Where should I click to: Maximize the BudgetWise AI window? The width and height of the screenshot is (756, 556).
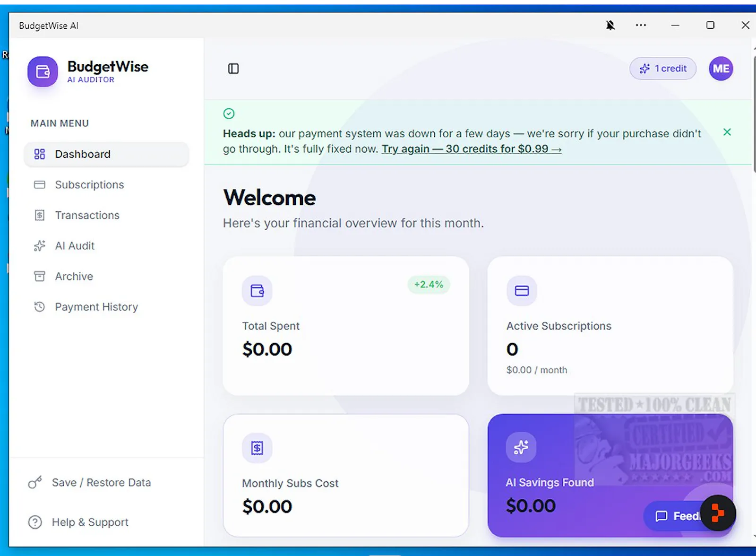710,25
